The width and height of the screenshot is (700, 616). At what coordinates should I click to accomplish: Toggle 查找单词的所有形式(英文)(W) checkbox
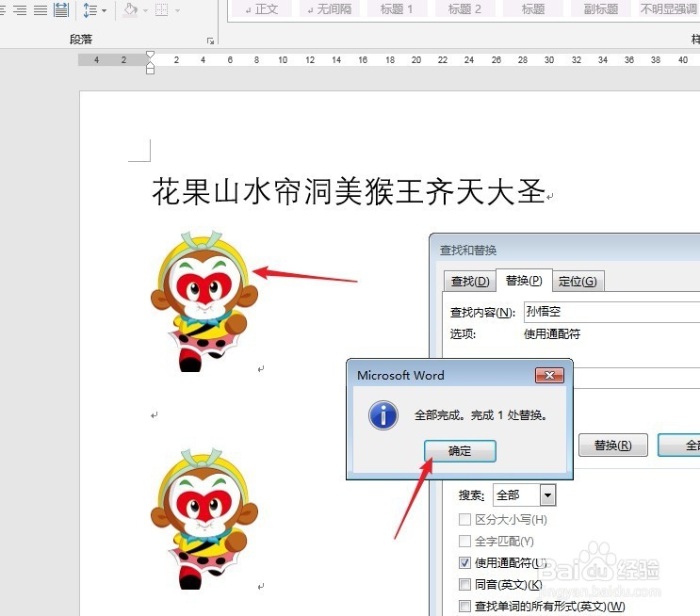tap(464, 606)
